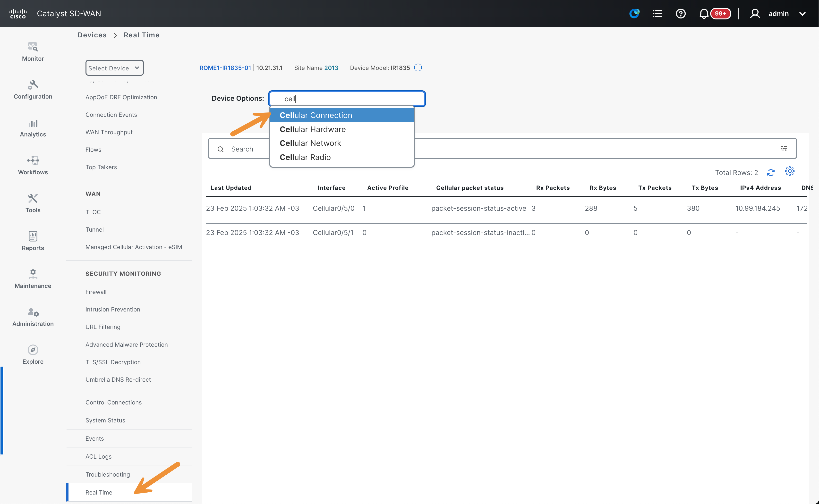Screen dimensions: 819x504
Task: Click the Cellular0/5/1 interface cell
Action: [x=333, y=233]
